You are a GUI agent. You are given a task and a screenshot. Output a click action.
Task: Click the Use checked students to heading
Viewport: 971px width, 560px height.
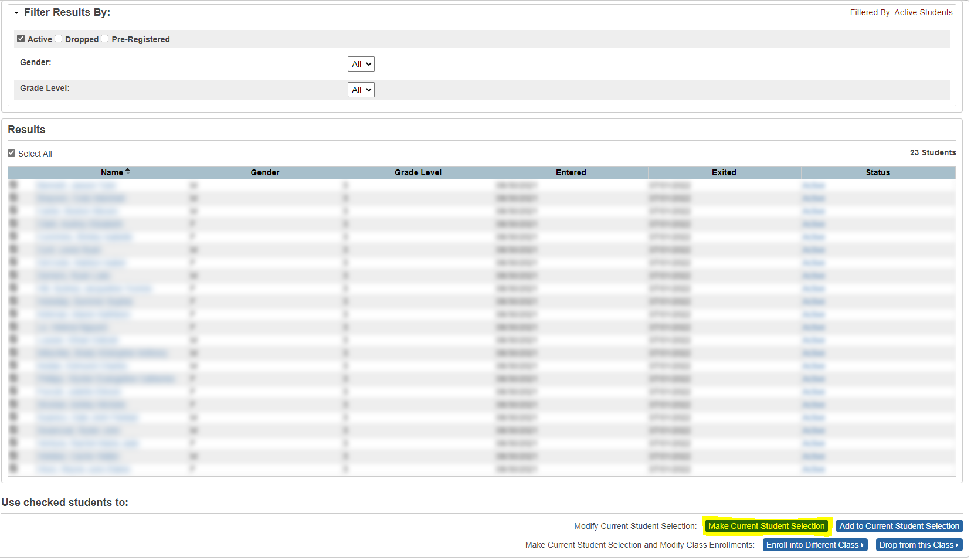click(64, 503)
